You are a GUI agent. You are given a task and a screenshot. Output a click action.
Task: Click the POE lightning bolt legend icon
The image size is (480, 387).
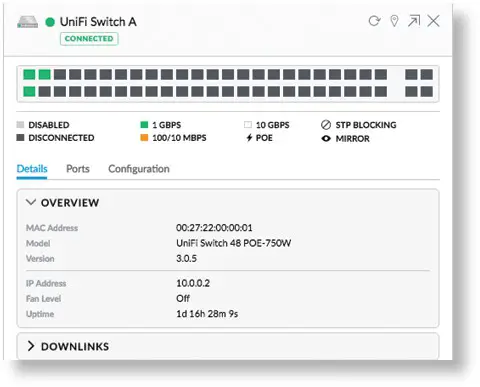coord(249,138)
